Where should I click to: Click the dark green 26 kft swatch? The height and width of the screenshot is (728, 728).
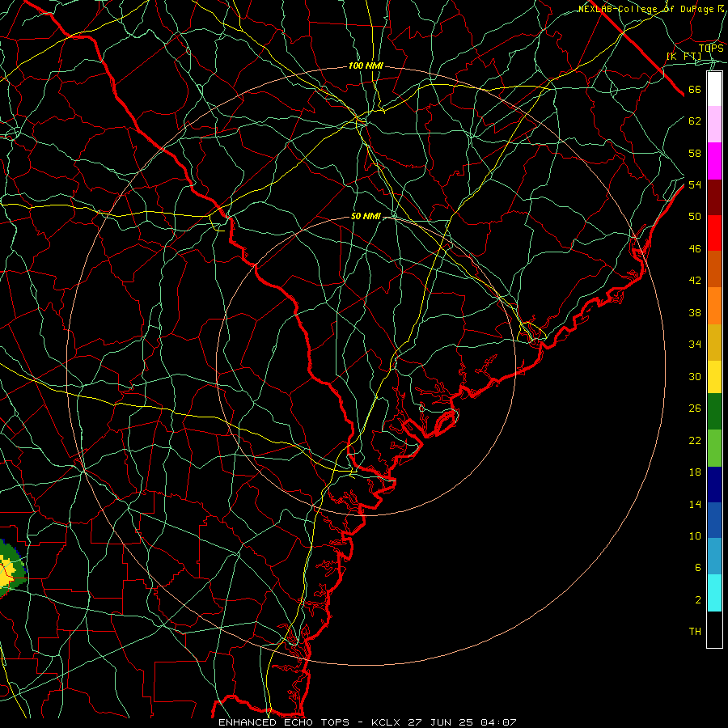[714, 412]
